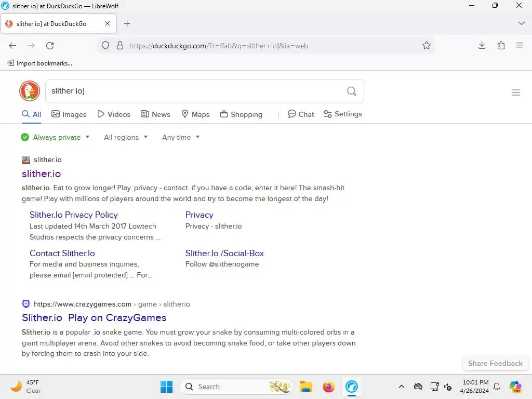Open the Contact Slither.Io sitelink
The width and height of the screenshot is (532, 399).
coord(62,253)
